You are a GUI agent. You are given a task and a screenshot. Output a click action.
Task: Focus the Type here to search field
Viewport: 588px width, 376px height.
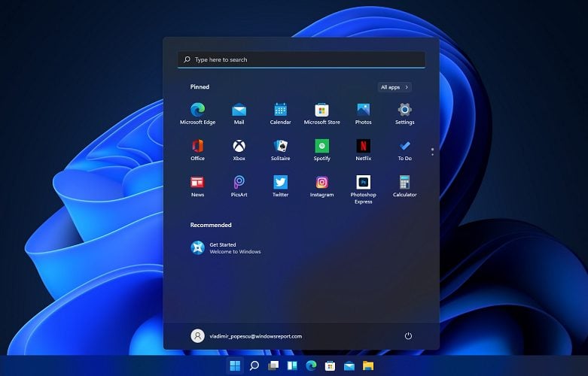(x=301, y=59)
